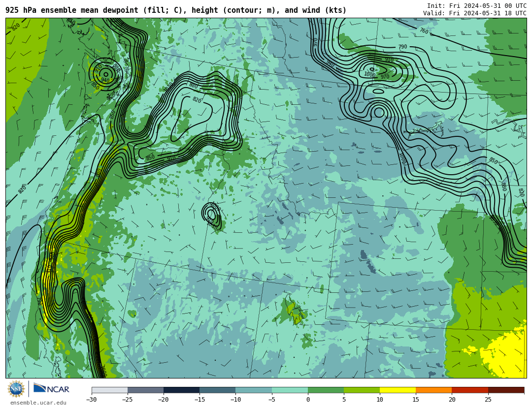532x409 pixels.
Task: Click the -25 colorbar tick label
Action: (x=127, y=400)
